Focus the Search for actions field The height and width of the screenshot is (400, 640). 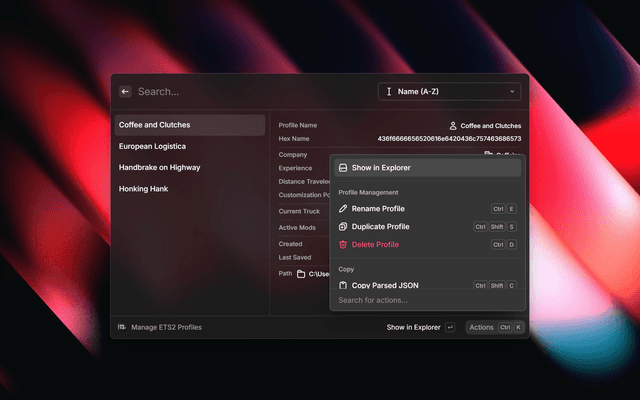[x=427, y=300]
